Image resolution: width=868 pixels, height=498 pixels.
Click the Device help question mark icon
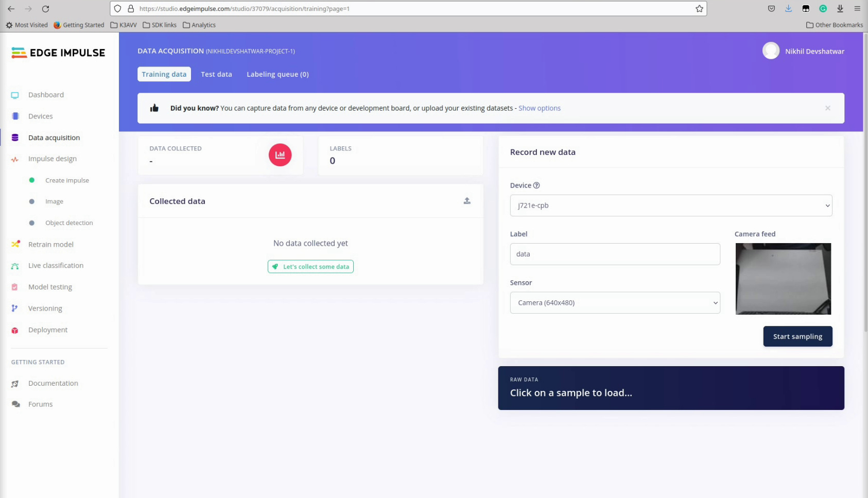coord(536,185)
